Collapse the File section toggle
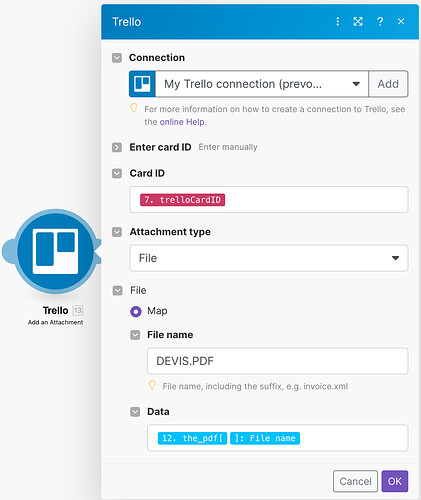 click(x=118, y=290)
